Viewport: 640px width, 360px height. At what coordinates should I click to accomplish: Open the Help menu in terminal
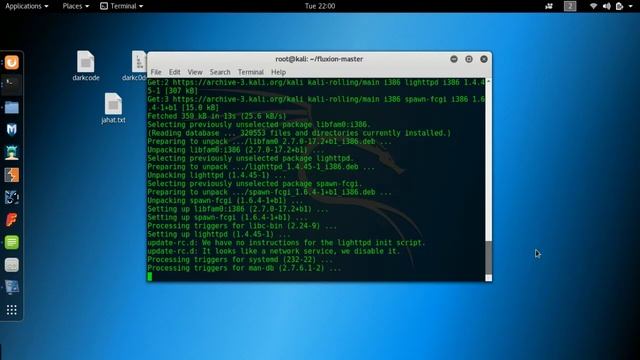click(278, 72)
